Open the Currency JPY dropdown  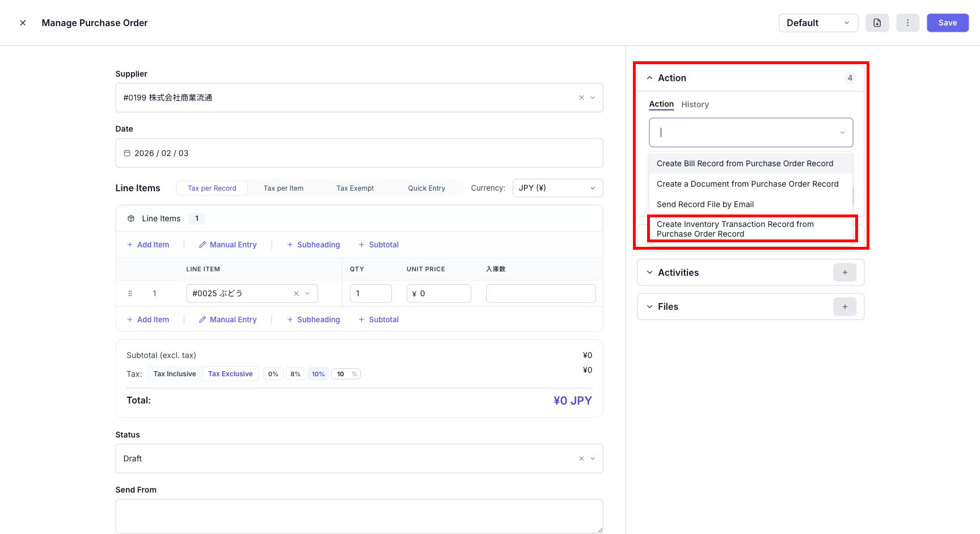point(557,188)
